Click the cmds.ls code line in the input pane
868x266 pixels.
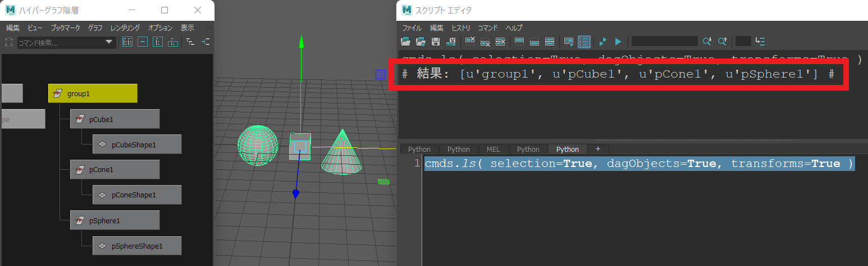639,164
